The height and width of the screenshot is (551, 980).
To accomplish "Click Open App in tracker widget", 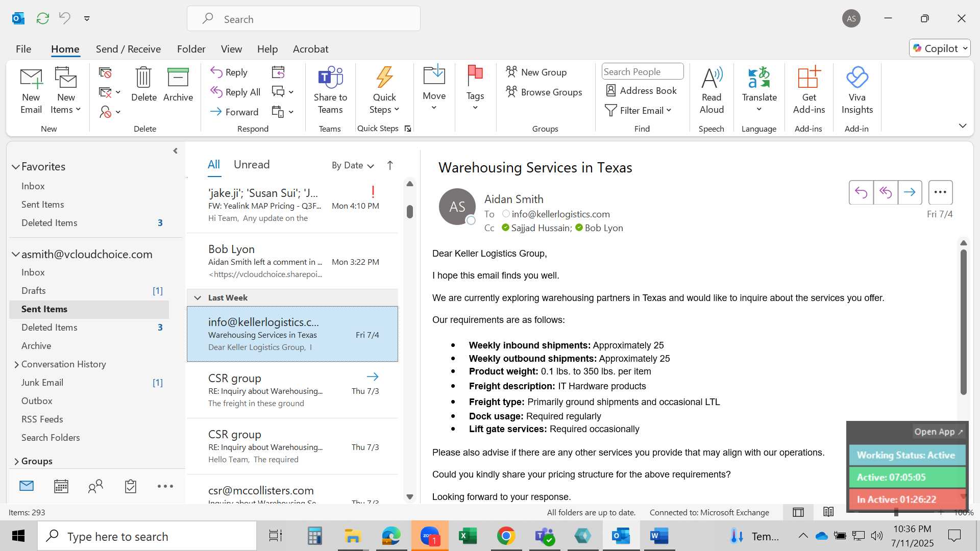I will pyautogui.click(x=938, y=432).
